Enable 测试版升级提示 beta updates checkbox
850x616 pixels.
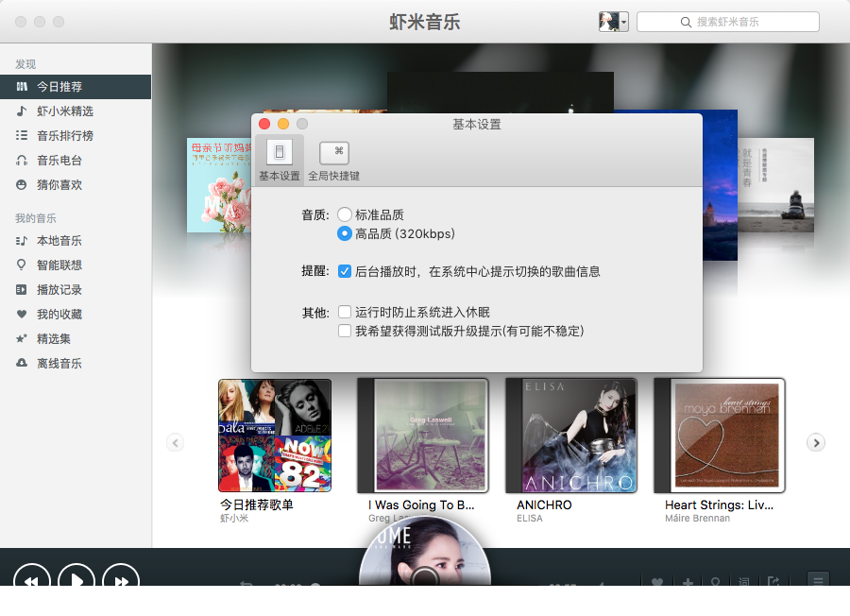pos(344,331)
